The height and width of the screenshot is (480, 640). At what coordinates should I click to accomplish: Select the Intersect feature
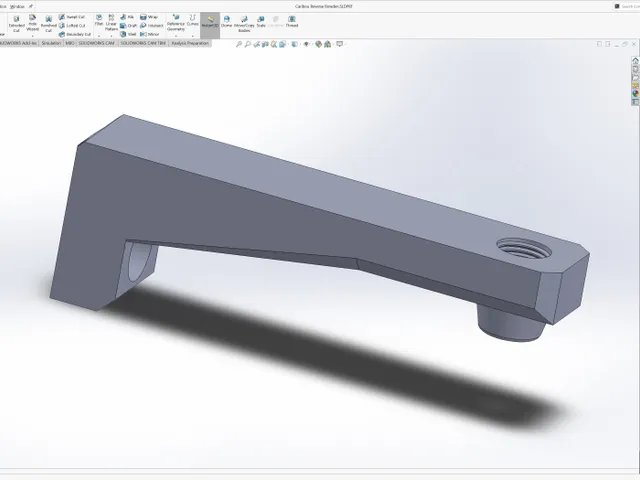151,26
